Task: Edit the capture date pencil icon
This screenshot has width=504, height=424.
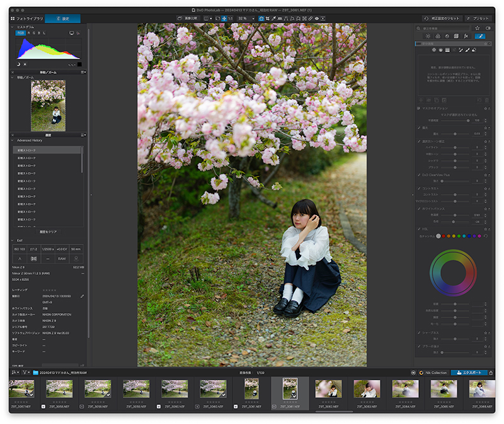Action: 83,296
